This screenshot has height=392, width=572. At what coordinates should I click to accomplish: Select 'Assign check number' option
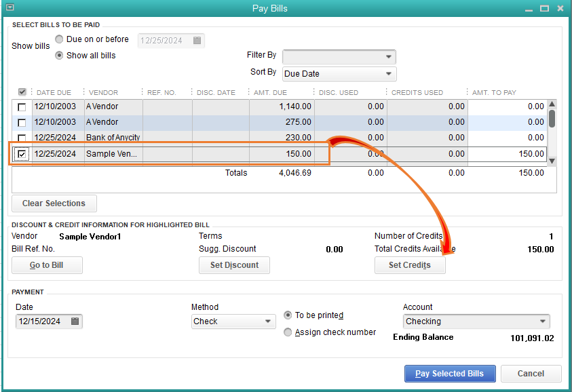point(288,332)
